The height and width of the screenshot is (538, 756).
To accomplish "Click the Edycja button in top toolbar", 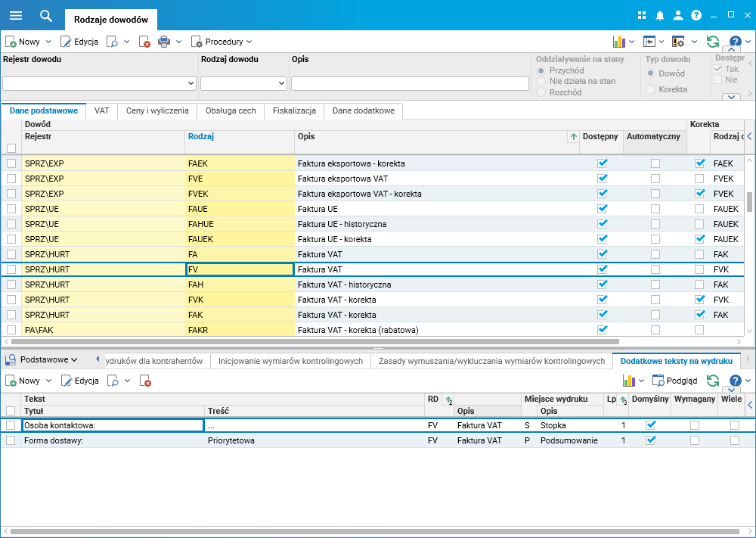I will pos(79,42).
